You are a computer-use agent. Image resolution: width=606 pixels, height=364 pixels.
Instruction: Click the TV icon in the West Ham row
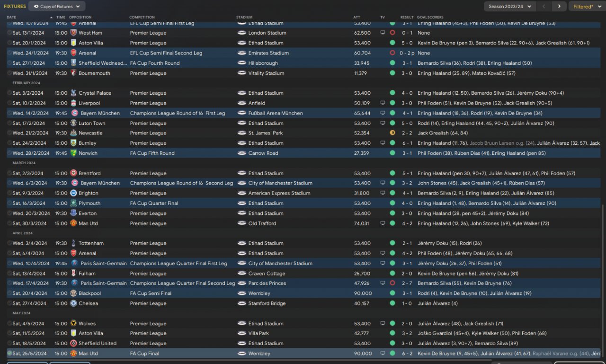(x=383, y=33)
